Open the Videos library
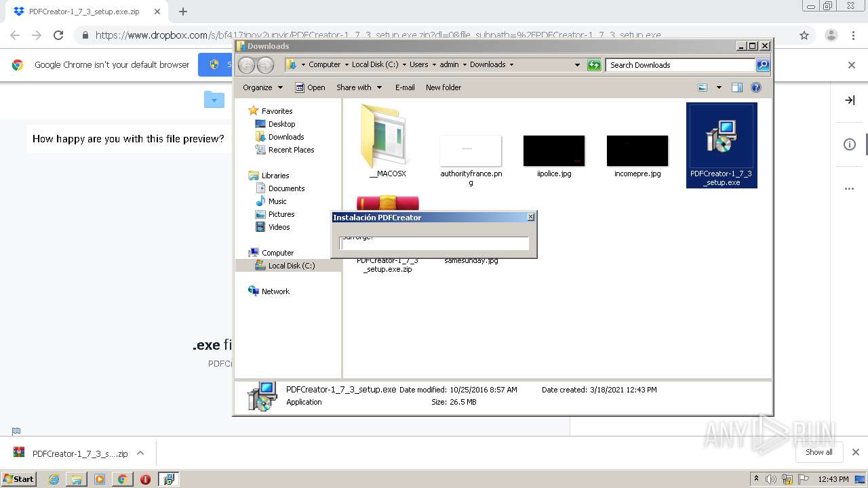Viewport: 868px width, 488px height. point(273,227)
